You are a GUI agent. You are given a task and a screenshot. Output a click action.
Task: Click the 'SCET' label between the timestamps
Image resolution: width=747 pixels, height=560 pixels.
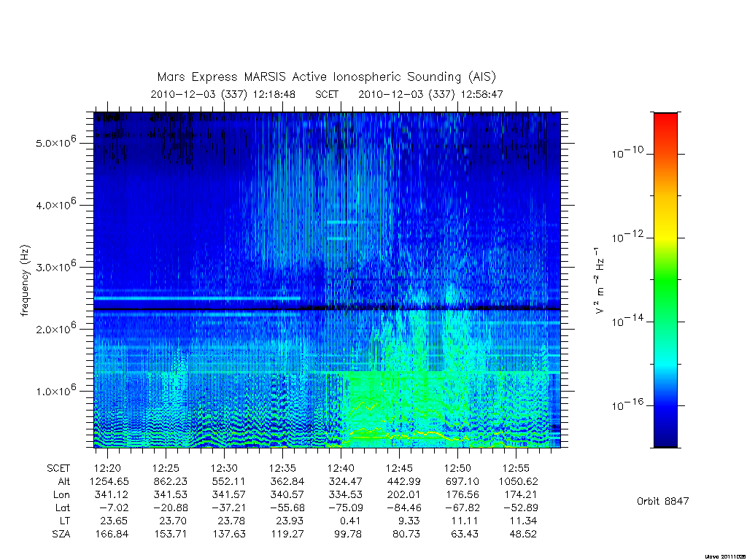(327, 94)
